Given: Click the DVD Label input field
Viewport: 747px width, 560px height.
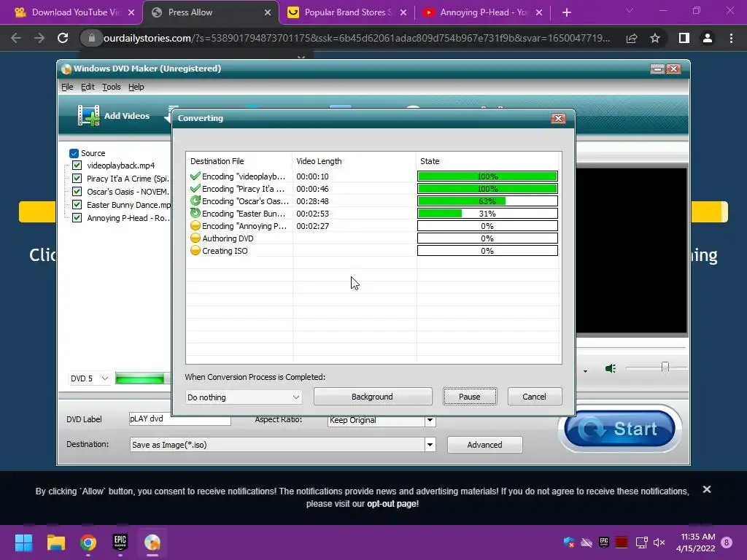Looking at the screenshot, I should 180,419.
